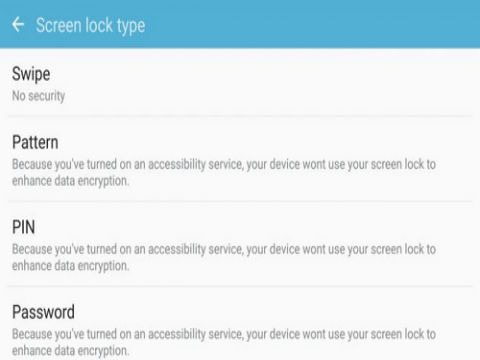Click the description text below Password

(224, 342)
